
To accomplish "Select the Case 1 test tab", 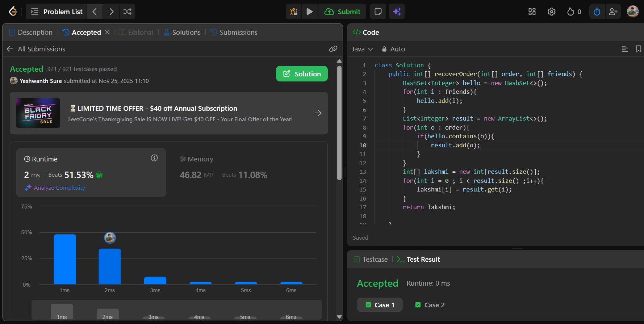I will (x=380, y=305).
